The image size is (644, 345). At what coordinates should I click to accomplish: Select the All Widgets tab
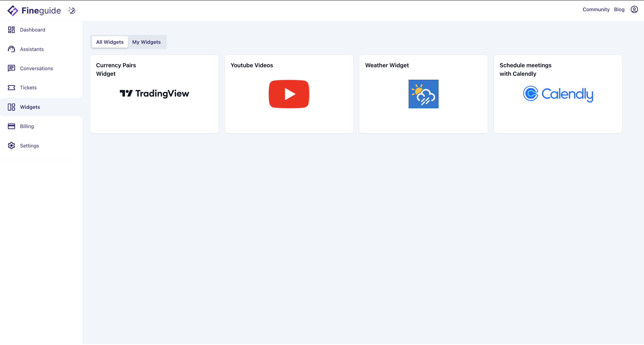pyautogui.click(x=110, y=42)
